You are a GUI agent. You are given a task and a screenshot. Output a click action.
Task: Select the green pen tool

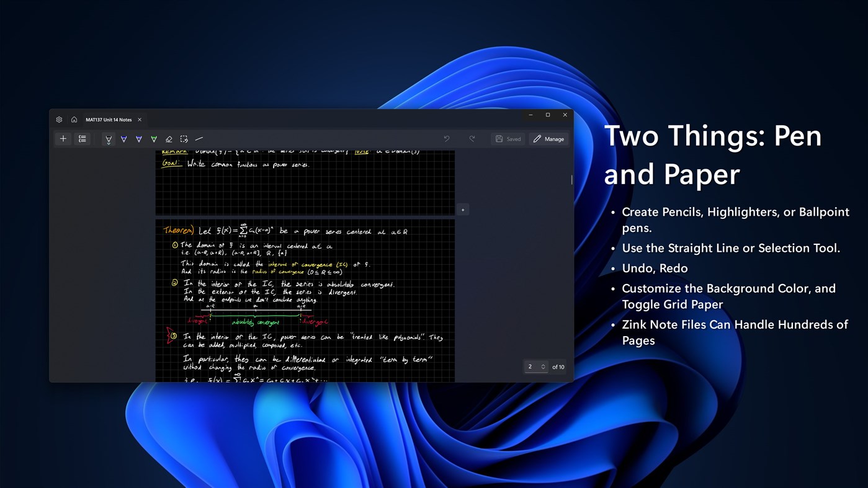(x=154, y=138)
